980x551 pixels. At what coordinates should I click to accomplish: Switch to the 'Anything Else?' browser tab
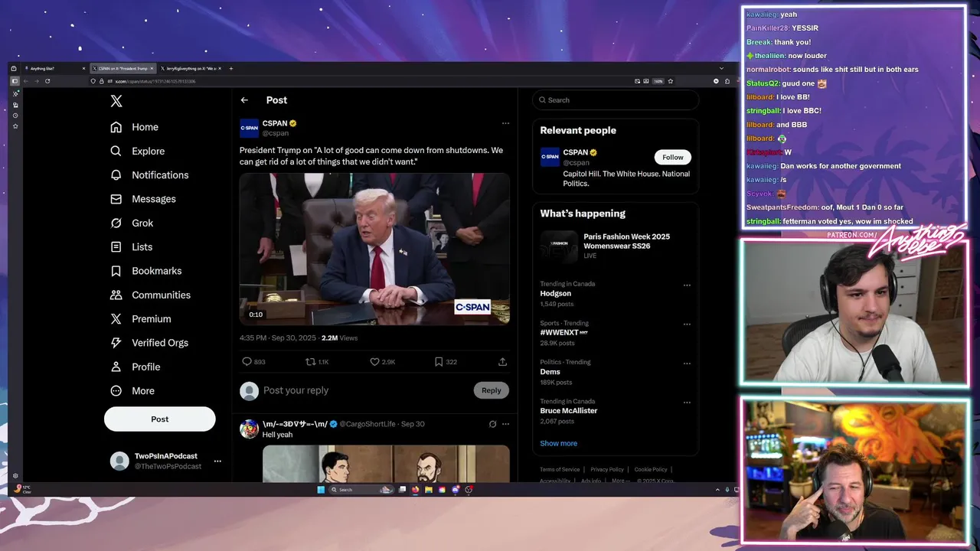point(54,69)
